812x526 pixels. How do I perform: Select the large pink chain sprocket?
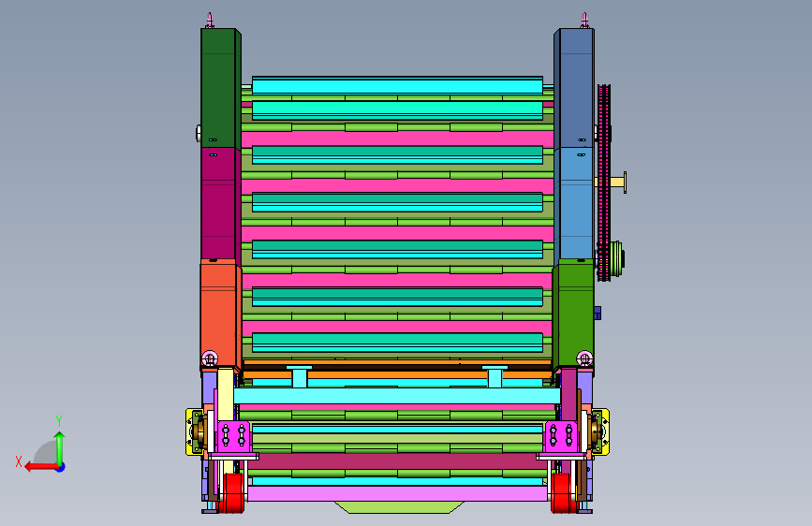pyautogui.click(x=604, y=183)
